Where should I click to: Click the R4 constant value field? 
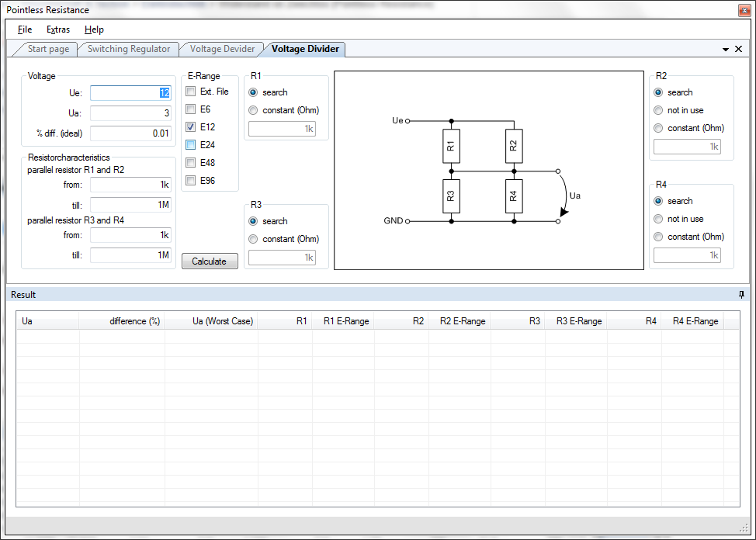(x=687, y=255)
